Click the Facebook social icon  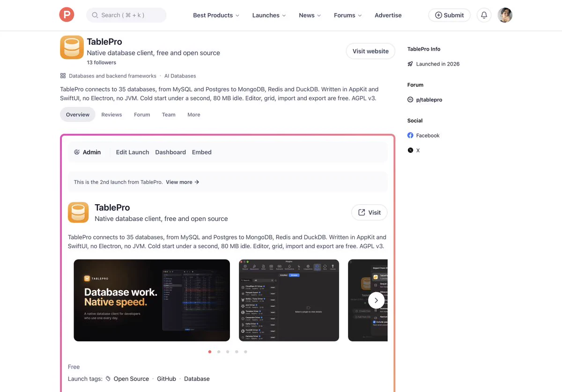[x=410, y=135]
